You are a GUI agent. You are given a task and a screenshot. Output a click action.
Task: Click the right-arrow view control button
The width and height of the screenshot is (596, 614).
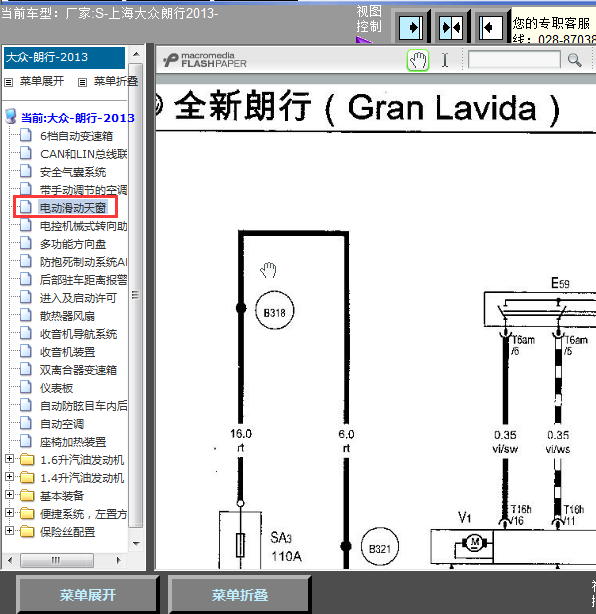pyautogui.click(x=411, y=27)
